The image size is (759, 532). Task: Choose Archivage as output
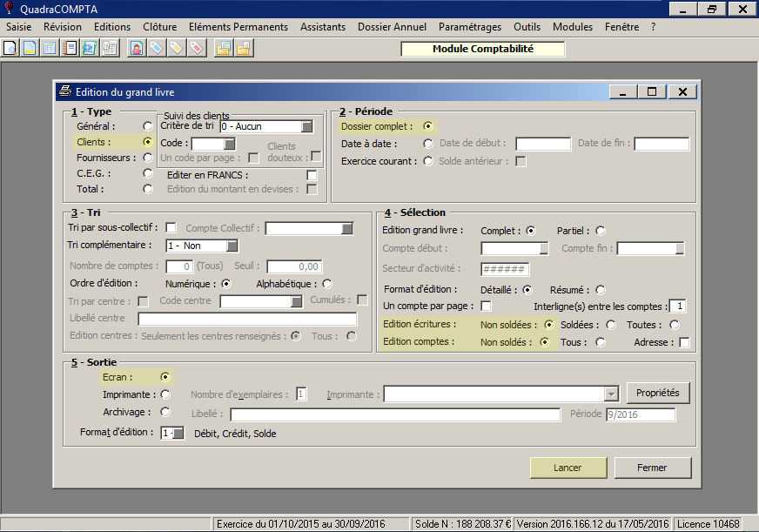tap(165, 412)
